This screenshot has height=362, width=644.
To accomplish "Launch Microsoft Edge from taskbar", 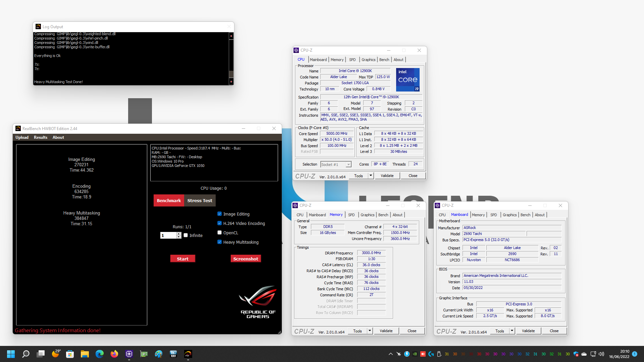I will 100,354.
